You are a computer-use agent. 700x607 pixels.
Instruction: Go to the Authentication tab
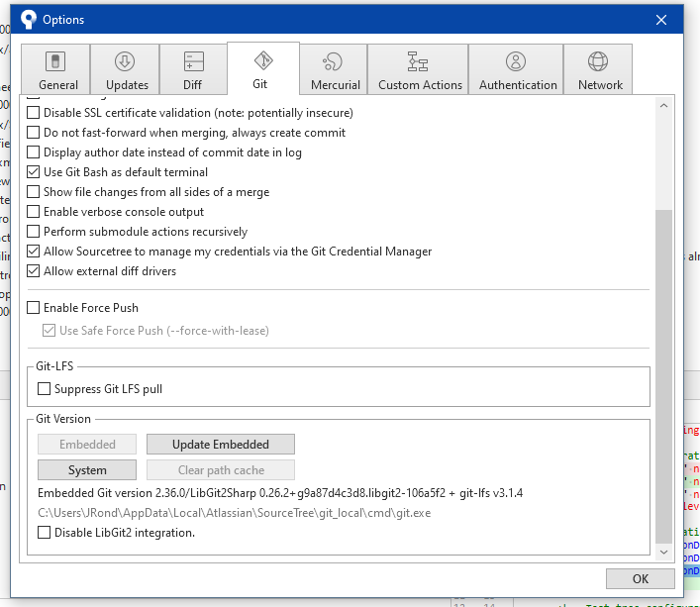coord(516,69)
